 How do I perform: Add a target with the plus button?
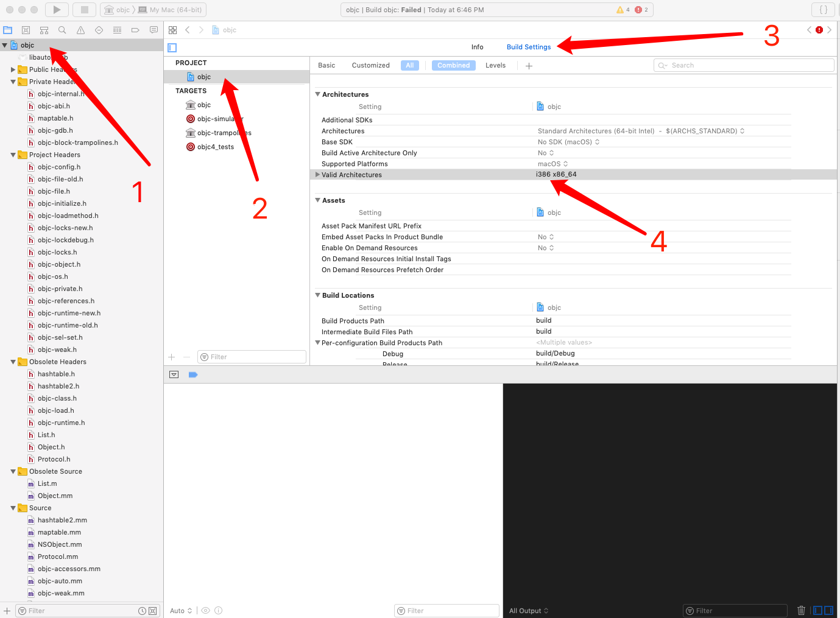[172, 357]
